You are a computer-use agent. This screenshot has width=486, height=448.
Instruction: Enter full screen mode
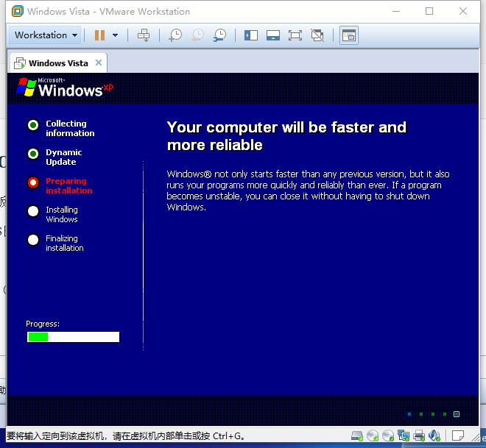(295, 35)
